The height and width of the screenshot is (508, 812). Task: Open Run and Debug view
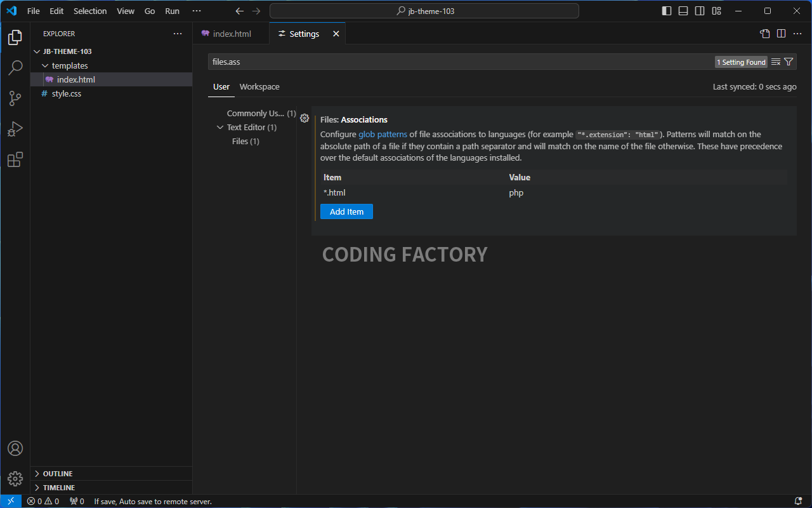(x=15, y=129)
